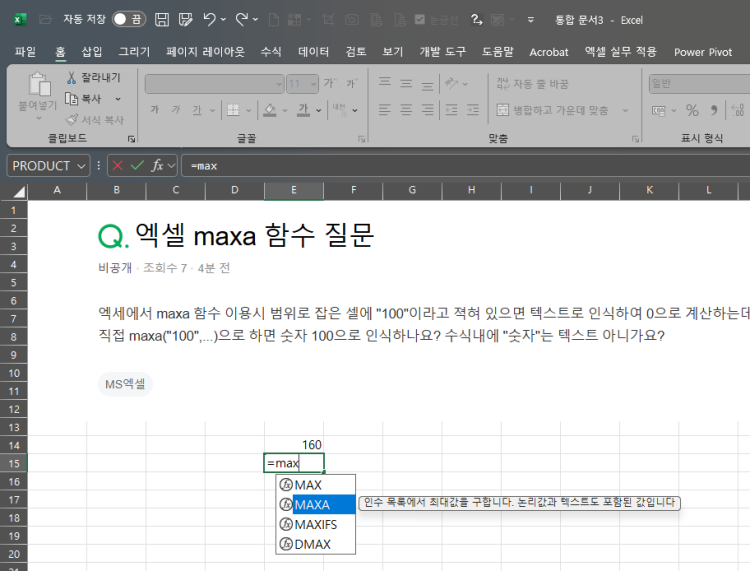The width and height of the screenshot is (750, 571).
Task: Open the Redo history dropdown arrow
Action: (255, 20)
